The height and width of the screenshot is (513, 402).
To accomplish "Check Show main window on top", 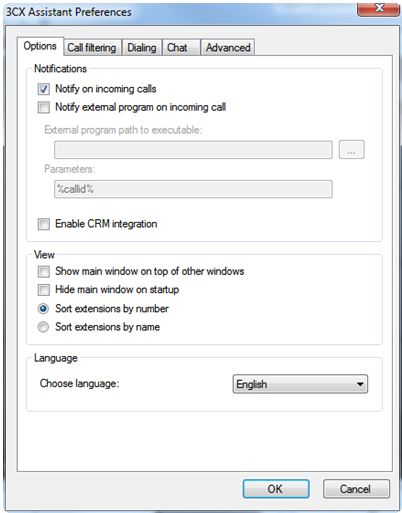I will [44, 271].
